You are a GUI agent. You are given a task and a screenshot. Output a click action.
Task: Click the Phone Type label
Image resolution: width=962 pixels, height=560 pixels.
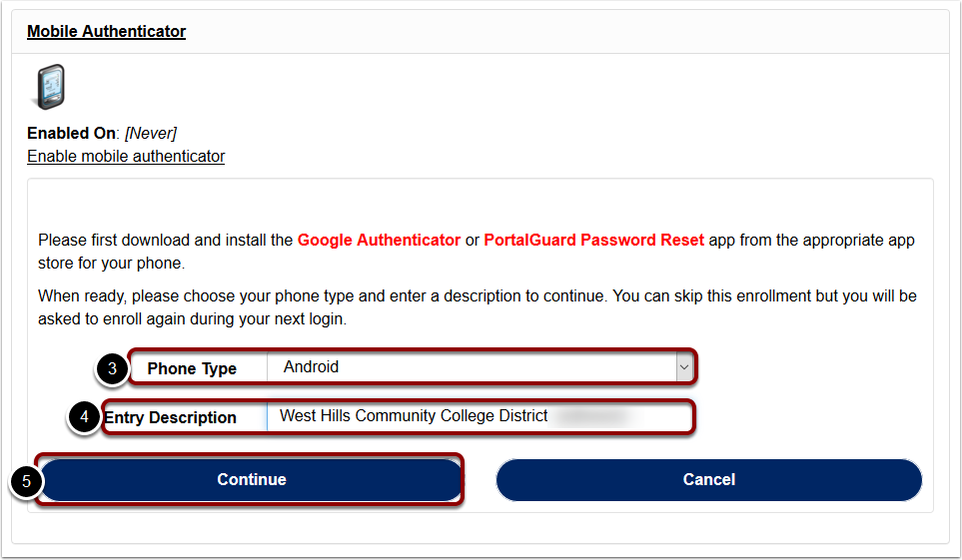pyautogui.click(x=192, y=368)
